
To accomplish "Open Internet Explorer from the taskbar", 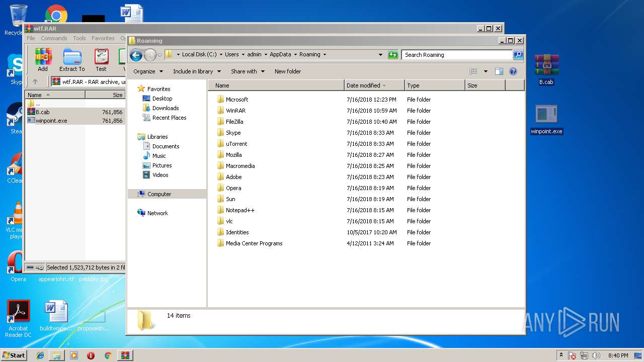I will coord(40,355).
